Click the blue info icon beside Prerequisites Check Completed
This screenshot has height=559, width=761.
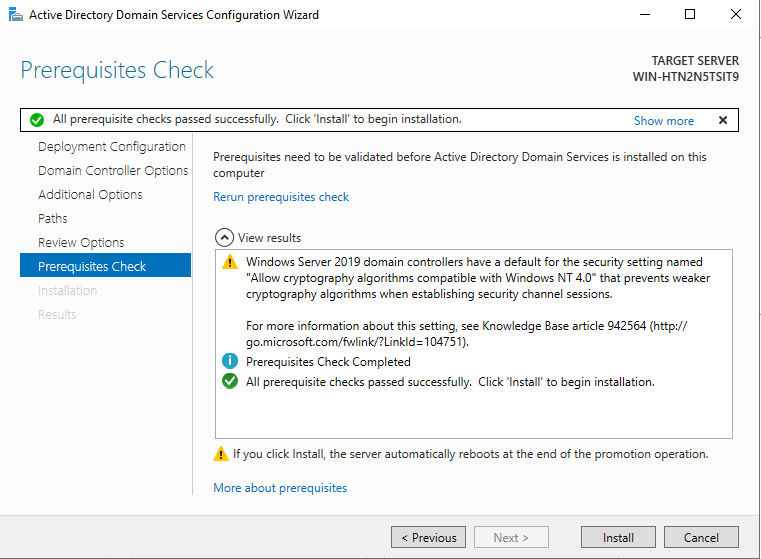pos(230,361)
